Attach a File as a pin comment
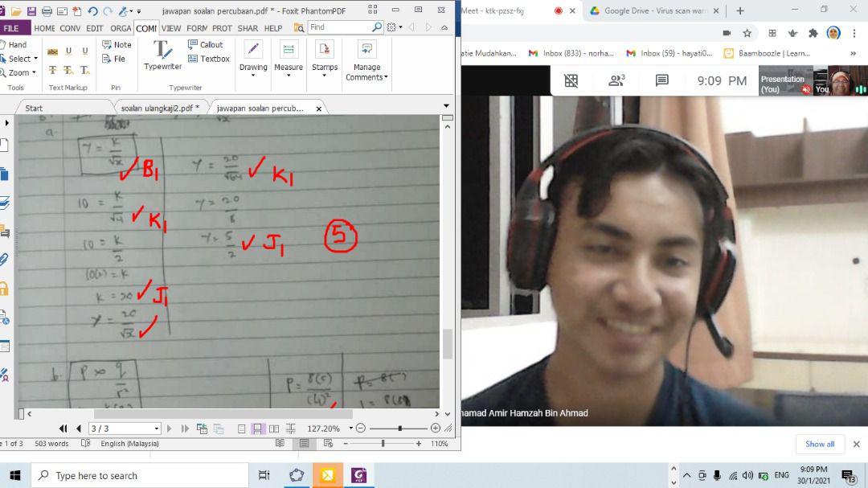Image resolution: width=868 pixels, height=488 pixels. 113,59
